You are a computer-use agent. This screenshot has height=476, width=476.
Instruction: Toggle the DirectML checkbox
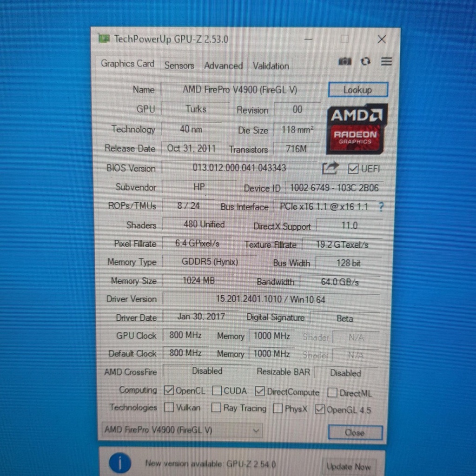coord(332,392)
